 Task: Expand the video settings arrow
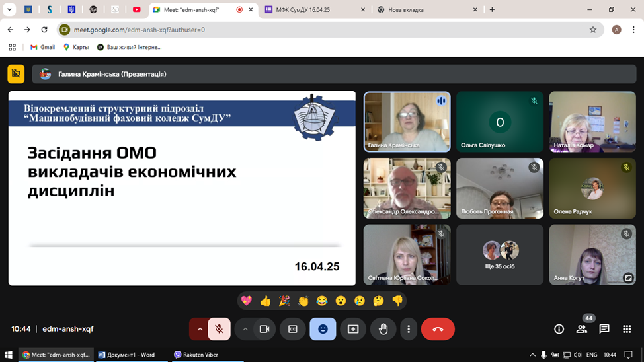pos(245,329)
